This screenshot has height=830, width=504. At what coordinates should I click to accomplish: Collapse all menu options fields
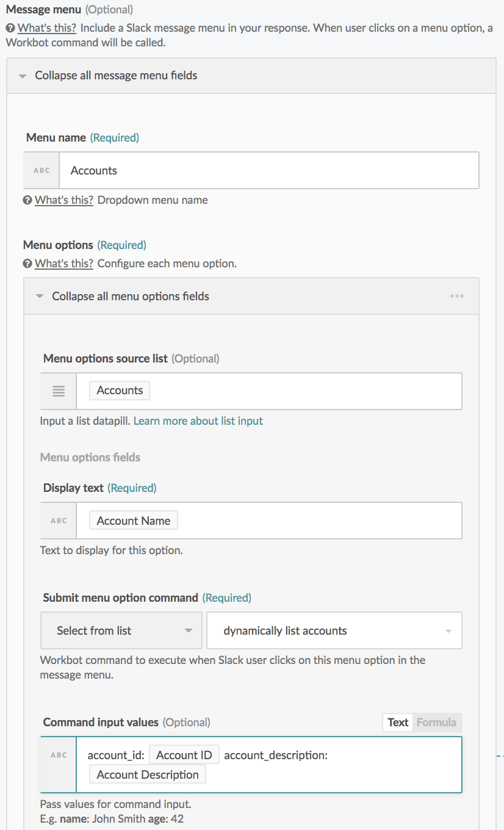pyautogui.click(x=40, y=295)
